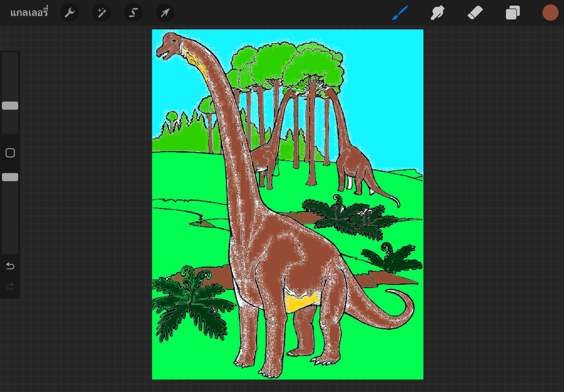Image resolution: width=564 pixels, height=392 pixels.
Task: Switch to the Smudge tool
Action: click(x=438, y=12)
